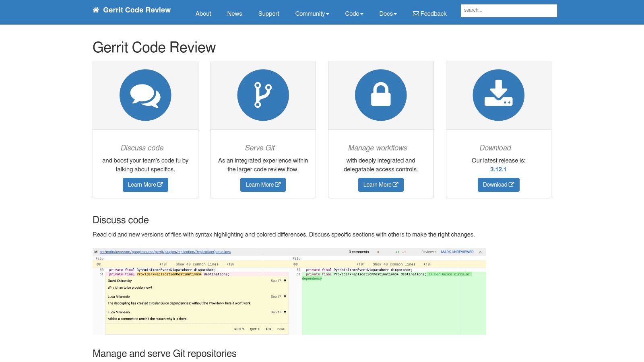Click the home icon beside Gerrit Code Review
Screen dimensions: 644x362
(x=96, y=10)
